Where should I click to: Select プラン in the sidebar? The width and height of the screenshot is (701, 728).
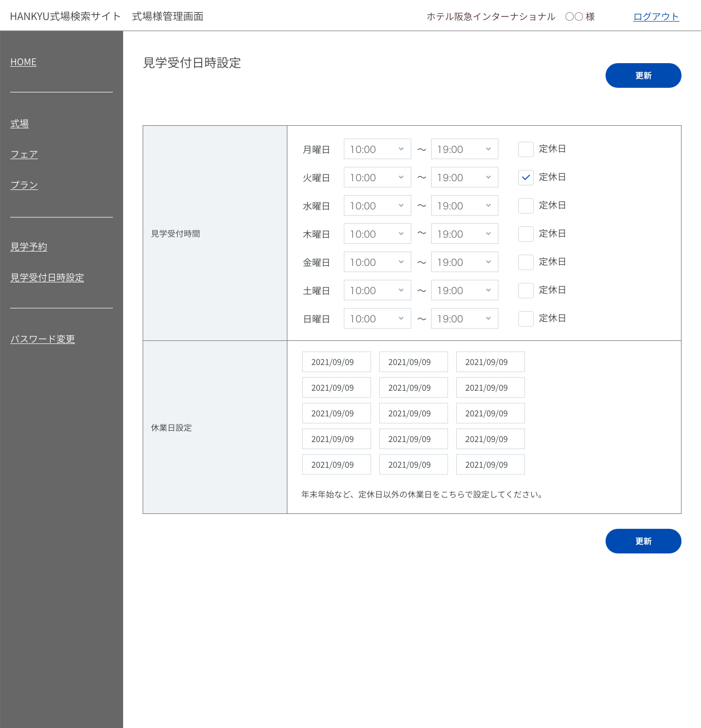coord(24,185)
